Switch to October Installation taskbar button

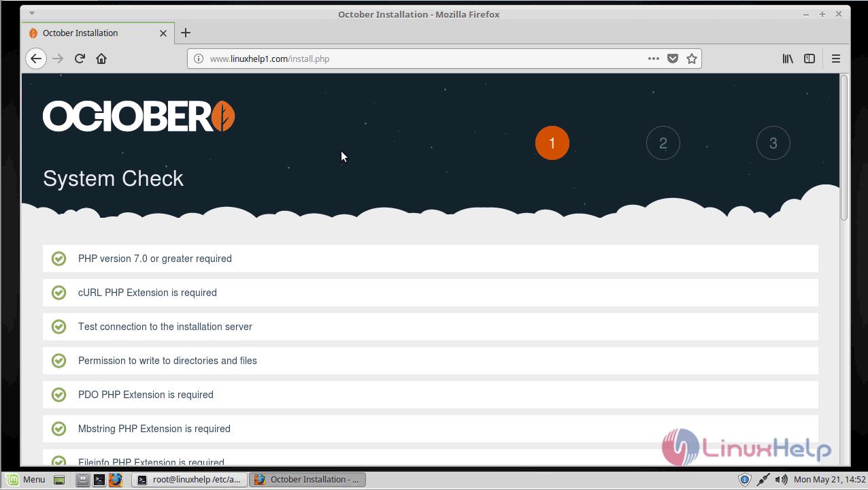(307, 480)
